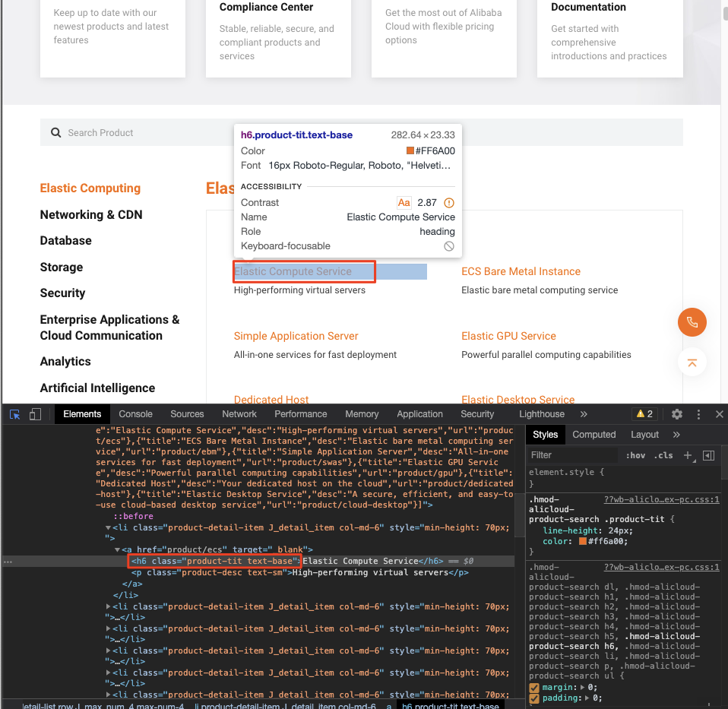Click the orange #FF6A00 swatch in tooltip
Screen dimensions: 728x709
pyautogui.click(x=410, y=150)
